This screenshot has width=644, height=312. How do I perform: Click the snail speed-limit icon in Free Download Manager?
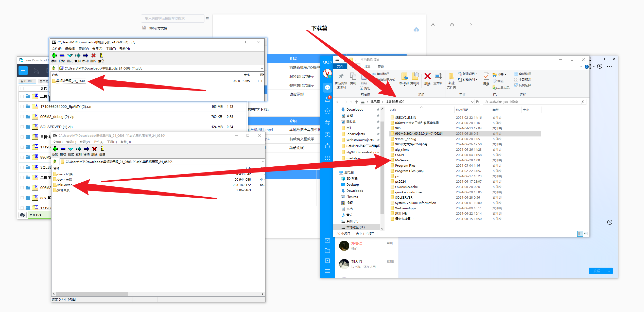coord(23,215)
